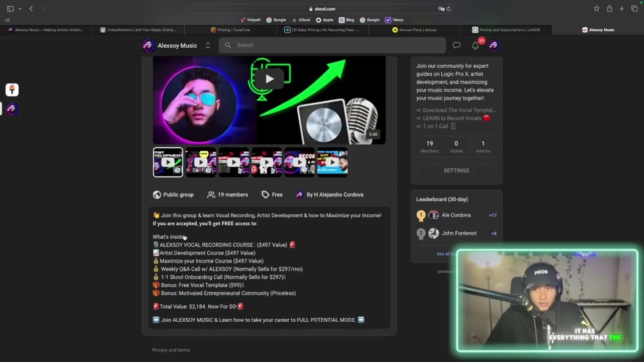Image resolution: width=644 pixels, height=362 pixels.
Task: Select the third video thumbnail
Action: 233,162
